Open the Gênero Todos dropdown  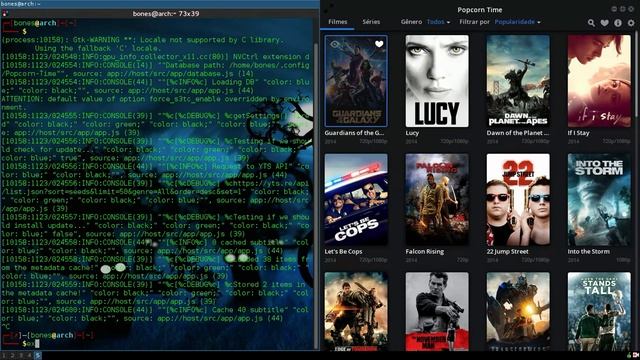[438, 22]
